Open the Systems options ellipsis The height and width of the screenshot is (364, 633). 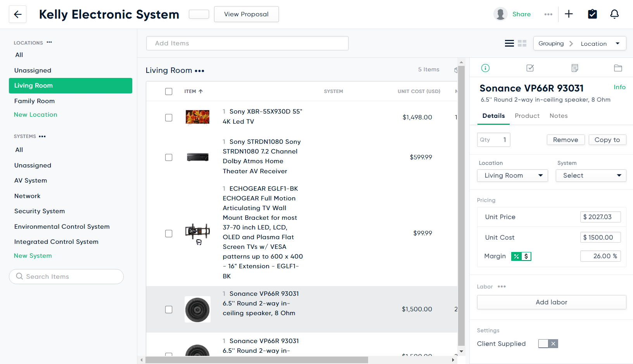[42, 136]
